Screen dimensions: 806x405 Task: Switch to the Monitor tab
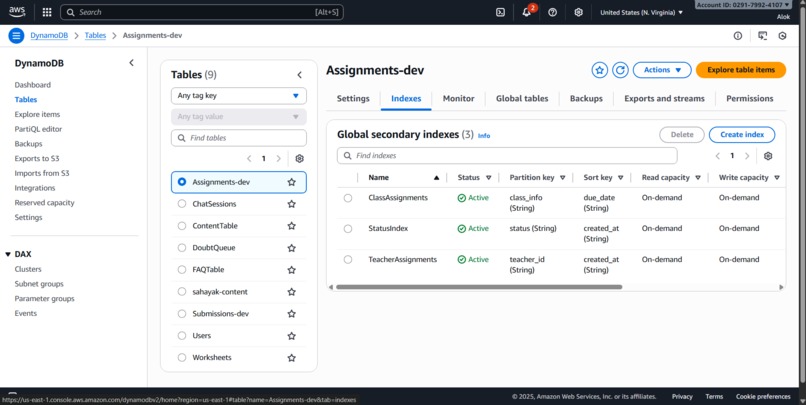coord(459,99)
